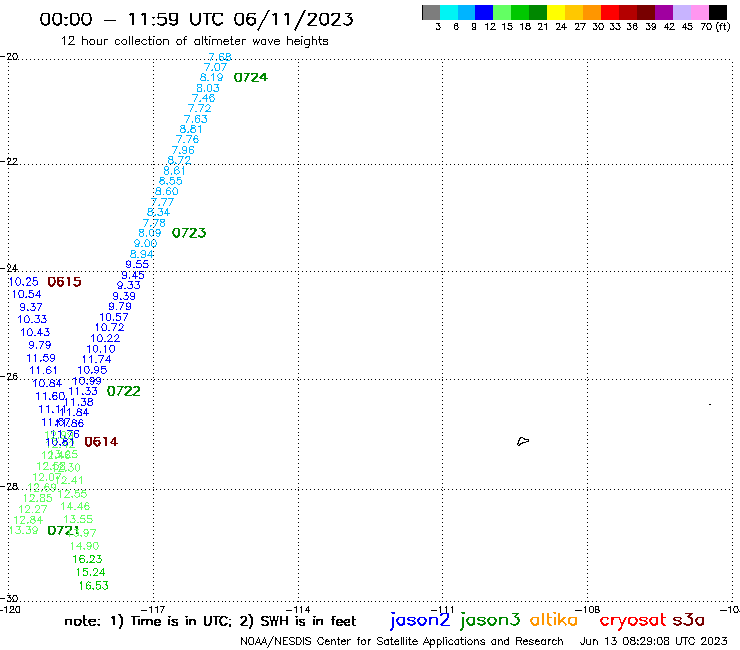Click the 13.39 wave height value
This screenshot has width=740, height=650.
pos(24,530)
